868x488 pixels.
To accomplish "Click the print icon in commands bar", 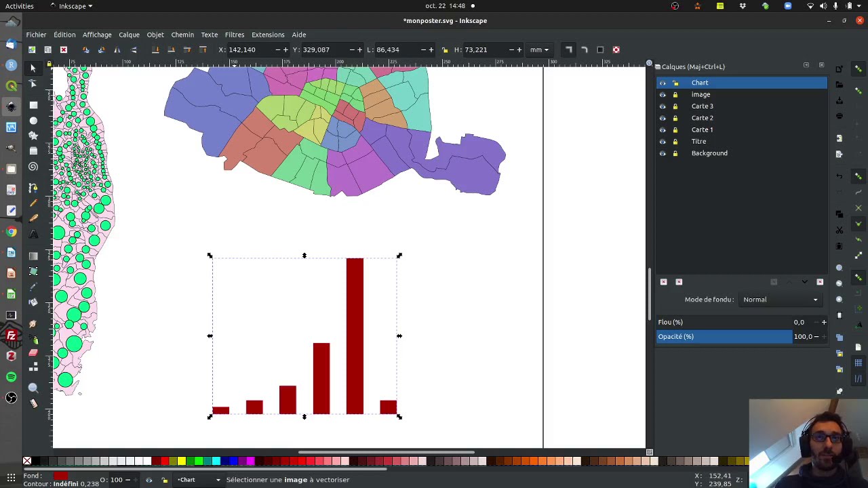I will pyautogui.click(x=840, y=116).
